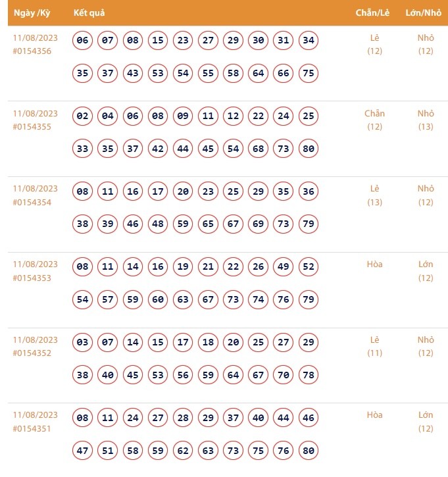The width and height of the screenshot is (448, 477).
Task: Click the Hòa result for draw #0154353
Action: click(x=374, y=264)
